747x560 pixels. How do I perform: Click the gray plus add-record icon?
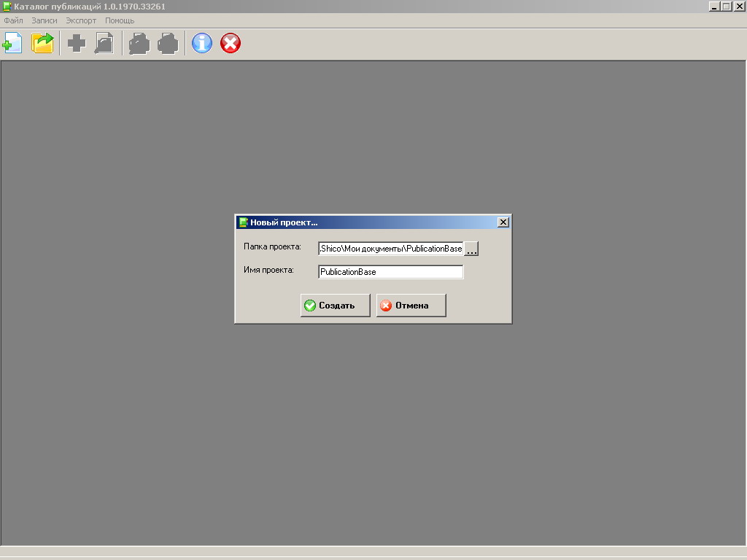pyautogui.click(x=77, y=44)
